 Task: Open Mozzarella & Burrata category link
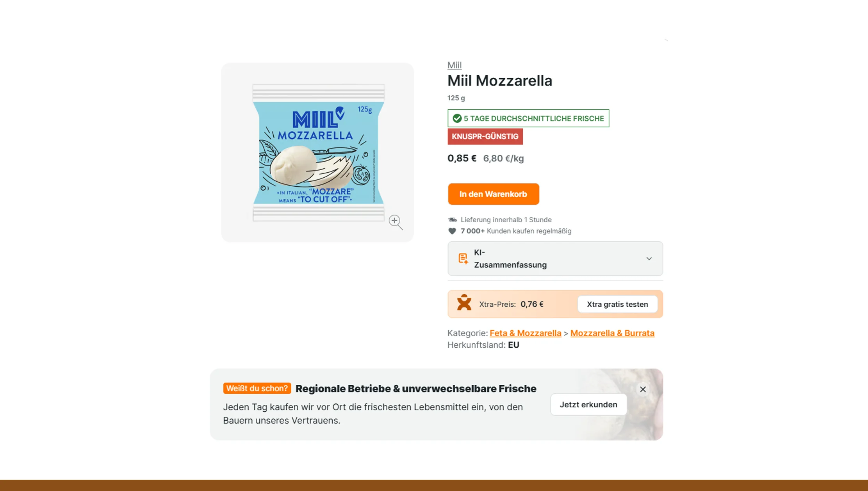612,333
